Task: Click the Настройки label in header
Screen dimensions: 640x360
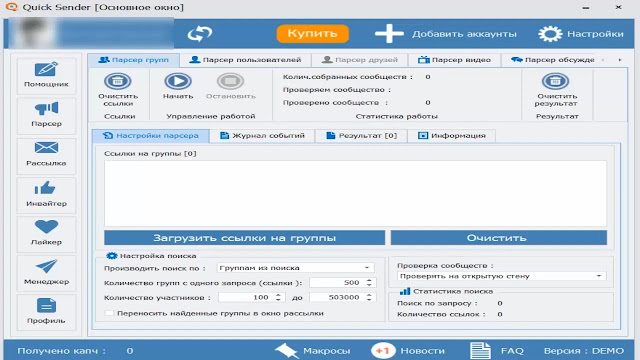Action: (595, 34)
